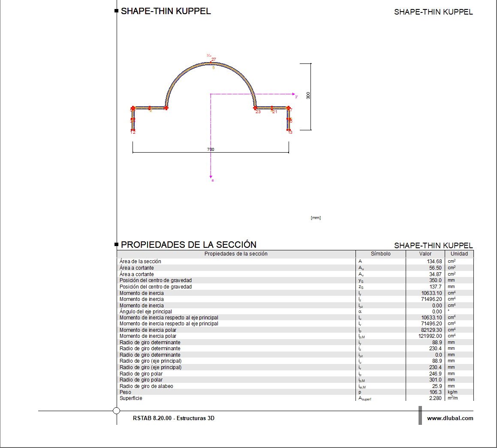Viewport: 497px width, 448px height.
Task: Click the Unidad column header
Action: tap(459, 254)
